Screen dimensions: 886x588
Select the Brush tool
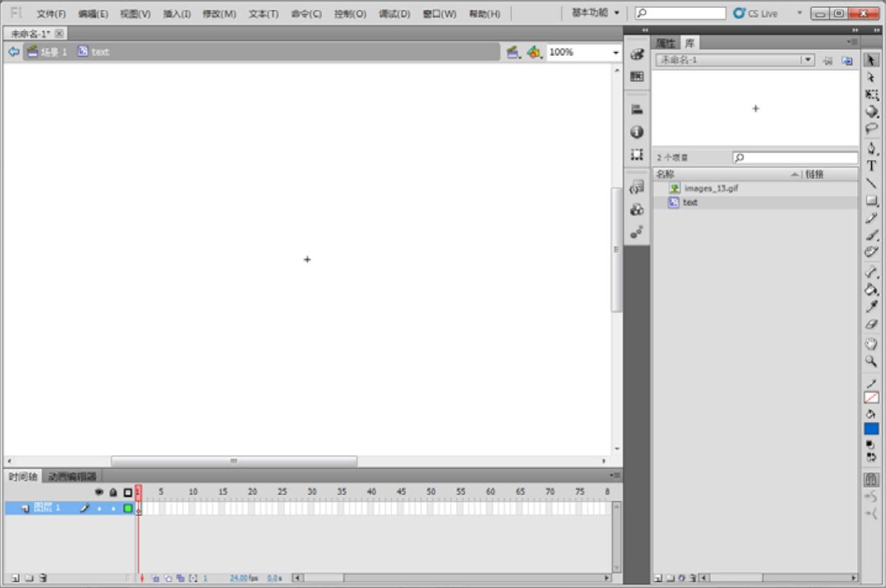[x=871, y=235]
